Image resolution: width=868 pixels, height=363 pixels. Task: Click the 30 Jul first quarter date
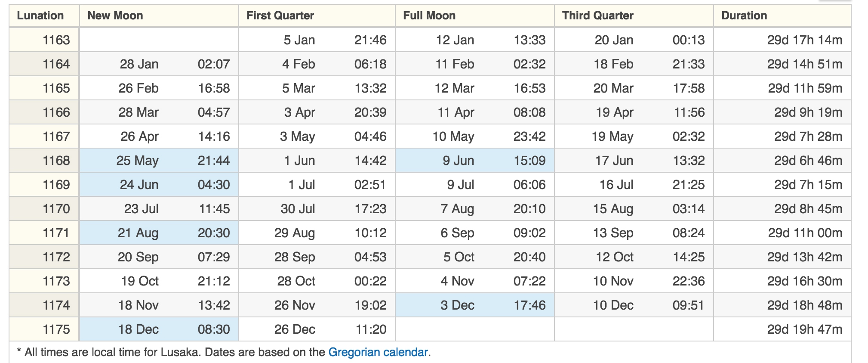click(298, 209)
